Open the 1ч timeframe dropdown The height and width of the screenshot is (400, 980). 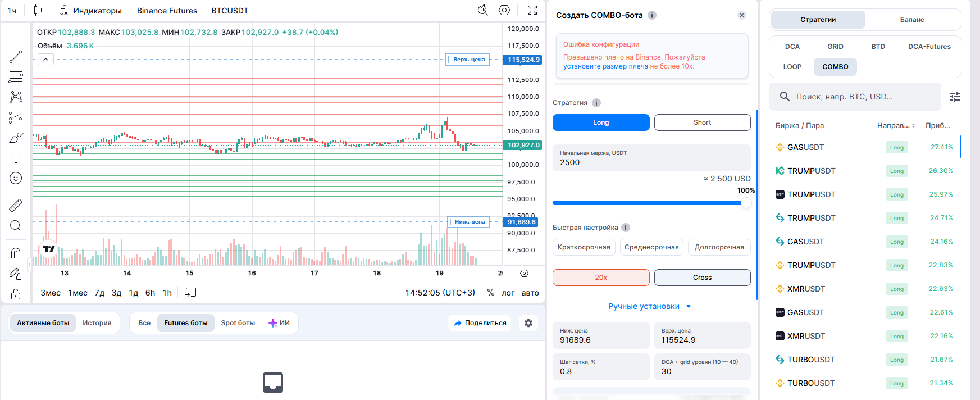(x=12, y=11)
